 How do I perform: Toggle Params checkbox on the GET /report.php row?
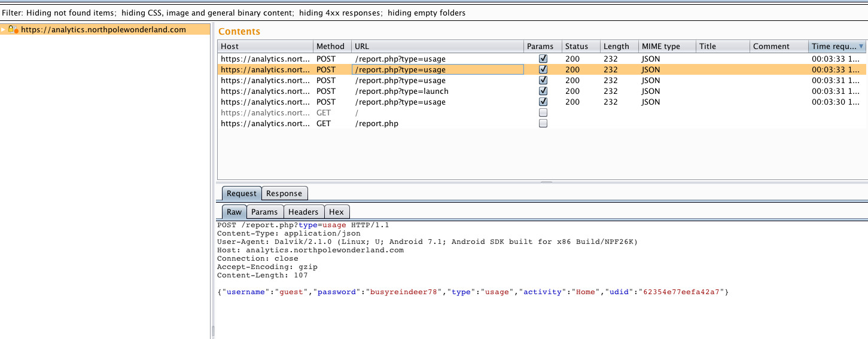coord(543,124)
